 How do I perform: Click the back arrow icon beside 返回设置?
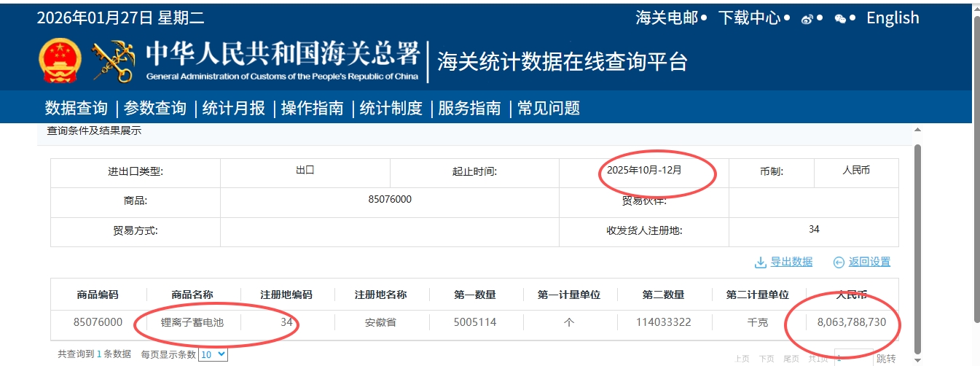click(x=839, y=262)
